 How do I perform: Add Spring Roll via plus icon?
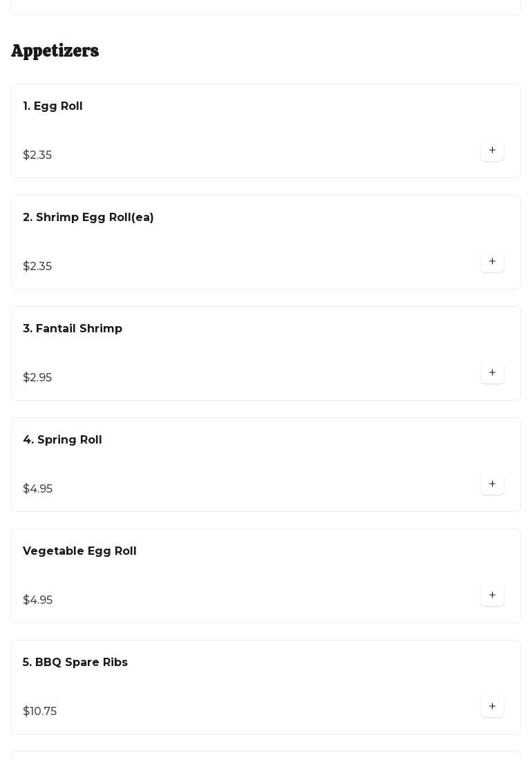tap(492, 484)
